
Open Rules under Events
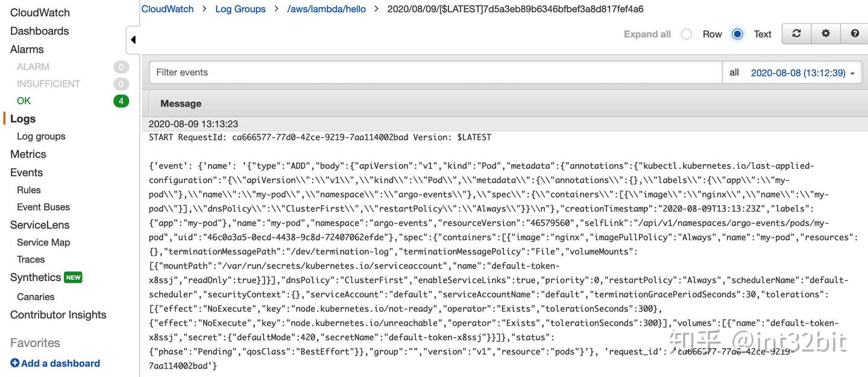pyautogui.click(x=29, y=190)
